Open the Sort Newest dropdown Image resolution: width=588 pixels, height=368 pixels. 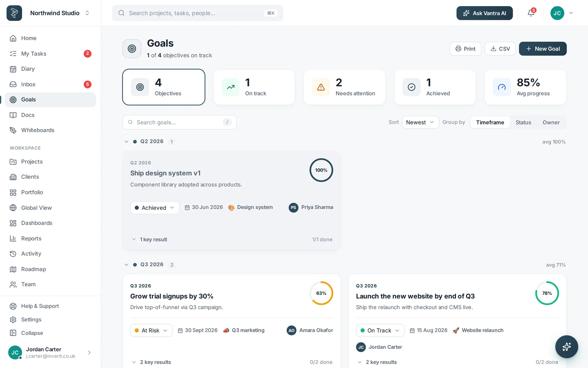coord(420,122)
